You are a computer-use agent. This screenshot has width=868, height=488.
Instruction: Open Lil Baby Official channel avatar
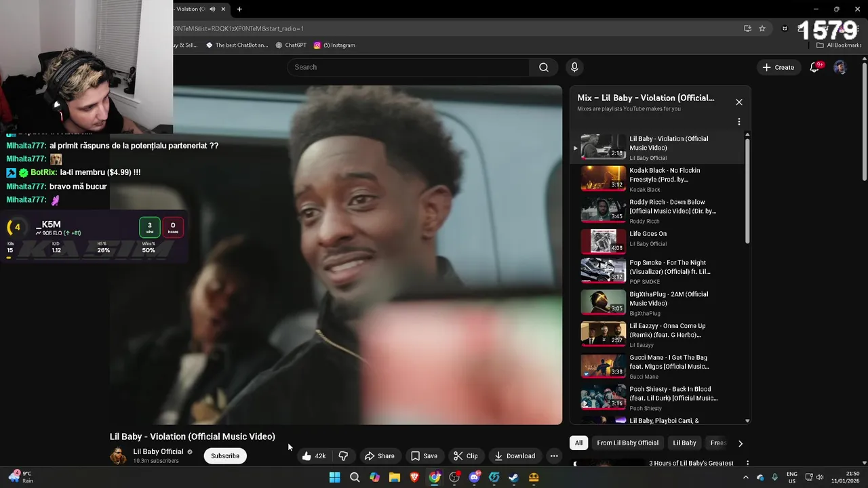pos(118,455)
